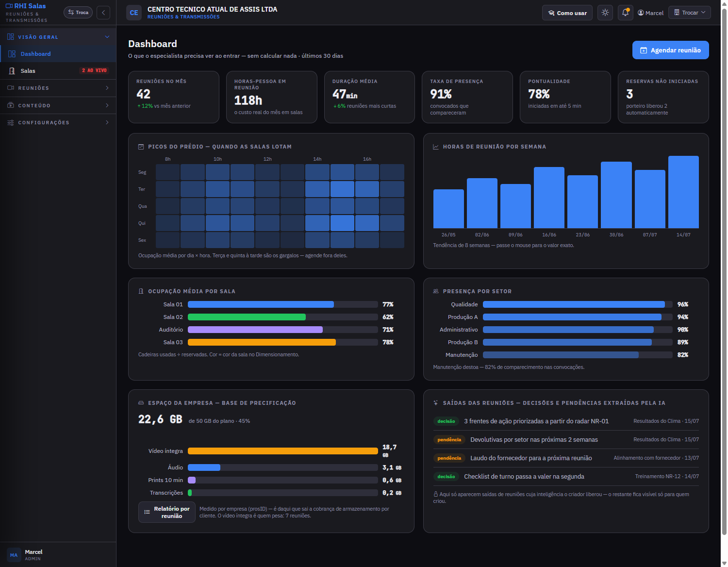Select the Taxa de presença card
Screen dimensions: 728x567
[467, 97]
